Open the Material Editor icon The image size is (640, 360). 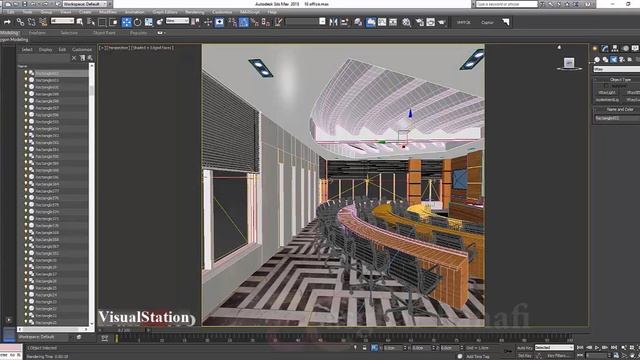pyautogui.click(x=406, y=22)
